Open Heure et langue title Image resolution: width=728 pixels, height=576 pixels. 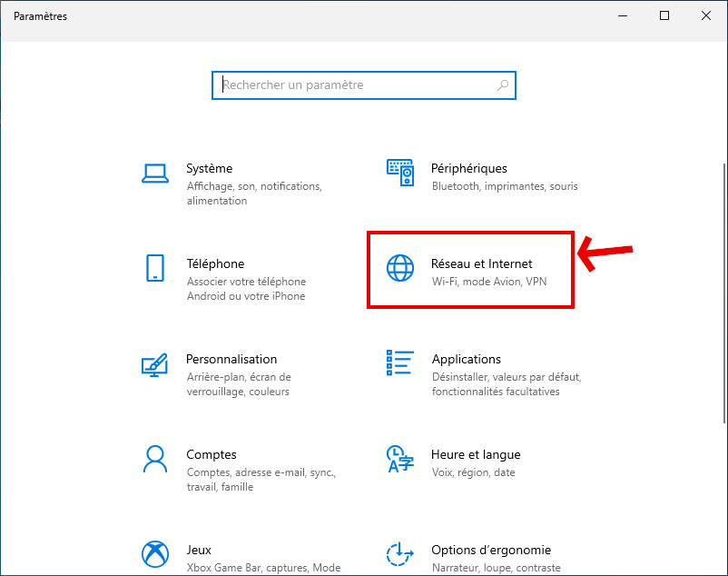point(476,454)
